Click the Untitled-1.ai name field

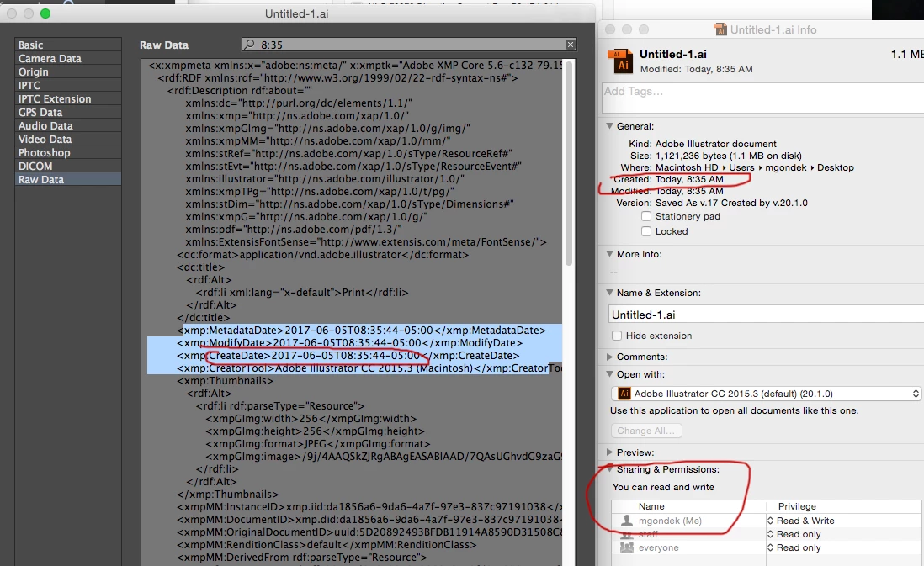(766, 315)
